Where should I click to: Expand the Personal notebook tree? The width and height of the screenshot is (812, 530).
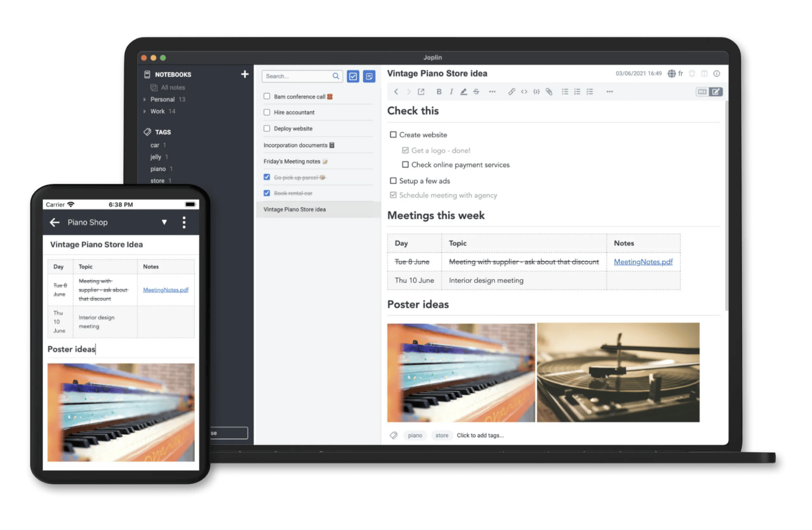(145, 99)
